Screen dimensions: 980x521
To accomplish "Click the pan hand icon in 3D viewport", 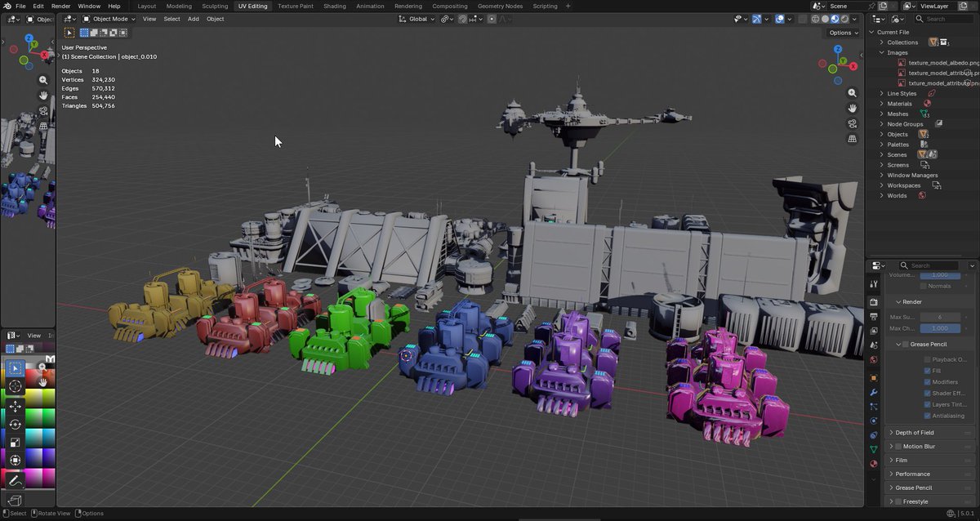I will point(852,109).
